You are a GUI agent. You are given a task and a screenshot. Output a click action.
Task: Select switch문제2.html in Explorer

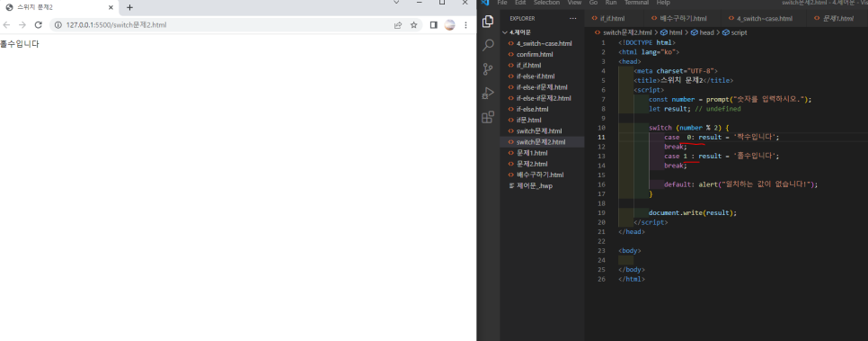(x=543, y=142)
